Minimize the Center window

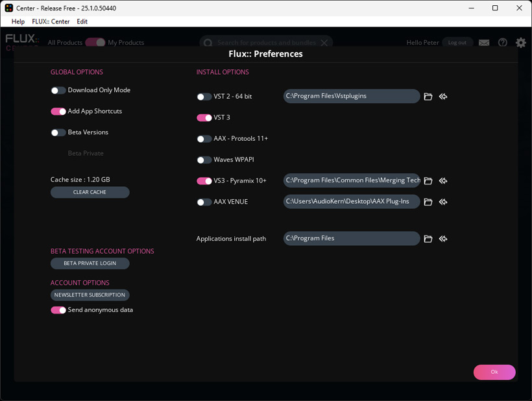tap(471, 8)
